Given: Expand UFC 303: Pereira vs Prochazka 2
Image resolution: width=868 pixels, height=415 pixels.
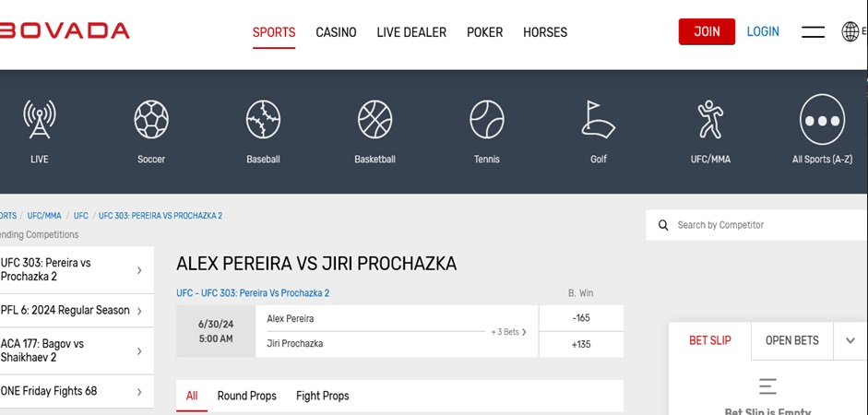Looking at the screenshot, I should [139, 270].
